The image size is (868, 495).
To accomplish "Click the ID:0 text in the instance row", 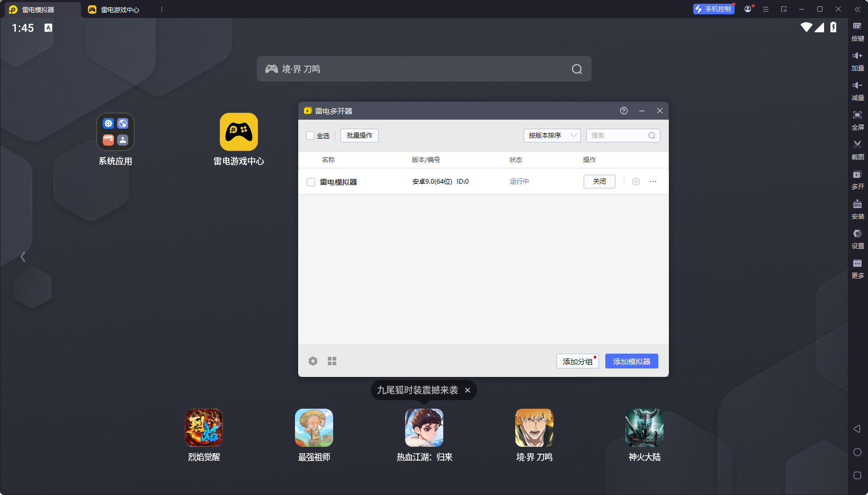I will pos(463,182).
